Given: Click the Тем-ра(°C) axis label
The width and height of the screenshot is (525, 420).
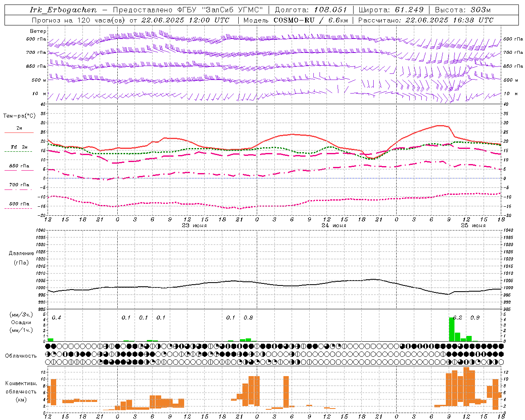Looking at the screenshot, I should (19, 116).
